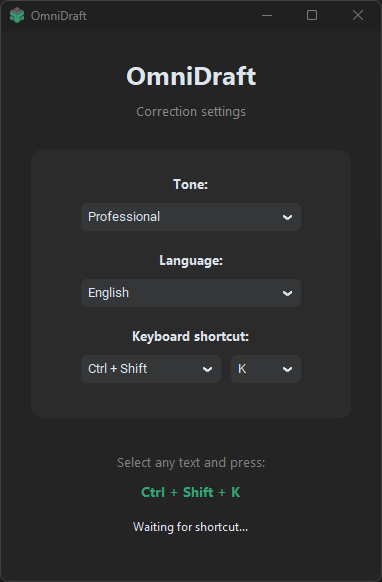
Task: Close the OmniDraft window
Action: [358, 16]
